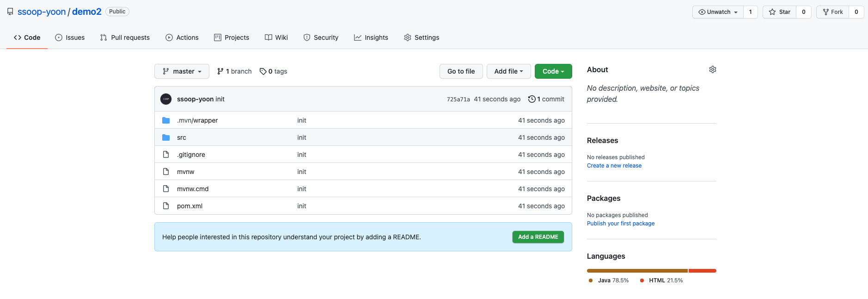The image size is (868, 299).
Task: Open the .mvn/wrapper folder
Action: point(197,120)
